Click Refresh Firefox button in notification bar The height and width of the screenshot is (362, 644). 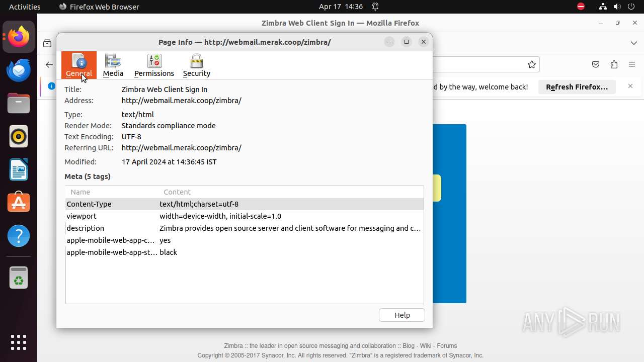[577, 87]
